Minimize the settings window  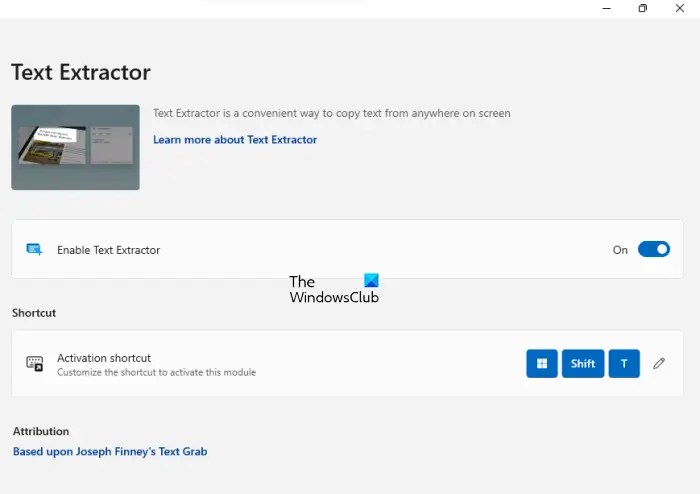coord(606,8)
